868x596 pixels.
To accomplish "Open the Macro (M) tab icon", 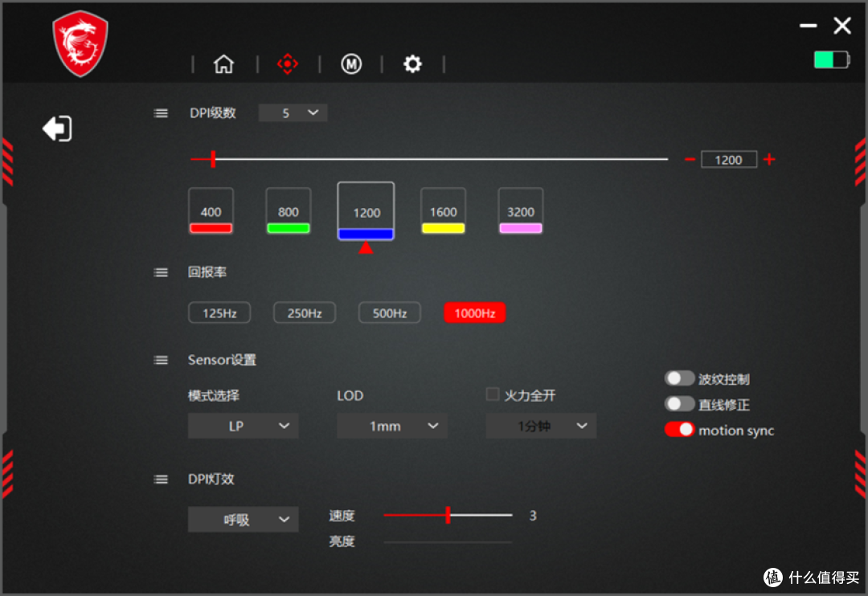I will coord(351,64).
